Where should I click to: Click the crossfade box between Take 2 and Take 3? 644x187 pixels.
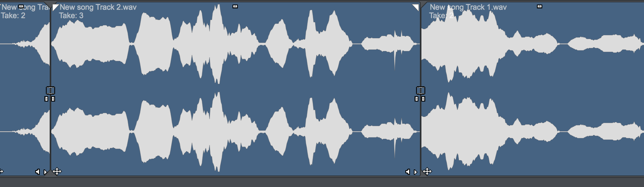point(50,90)
